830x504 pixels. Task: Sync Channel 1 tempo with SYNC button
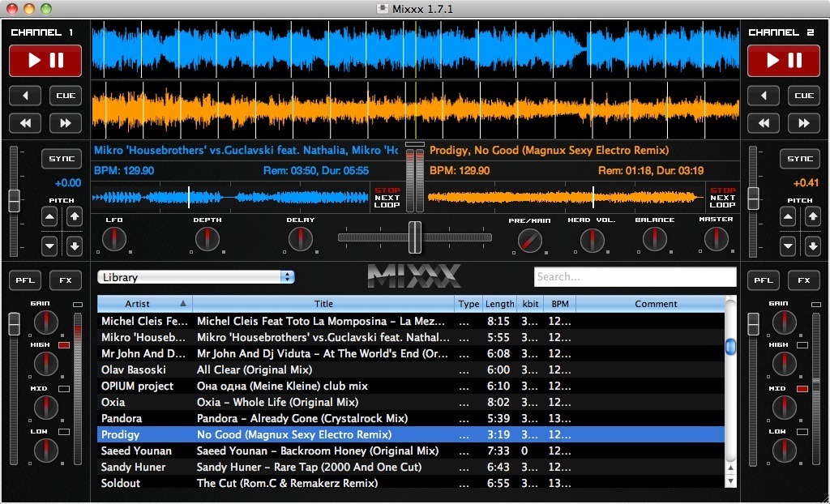(x=62, y=159)
